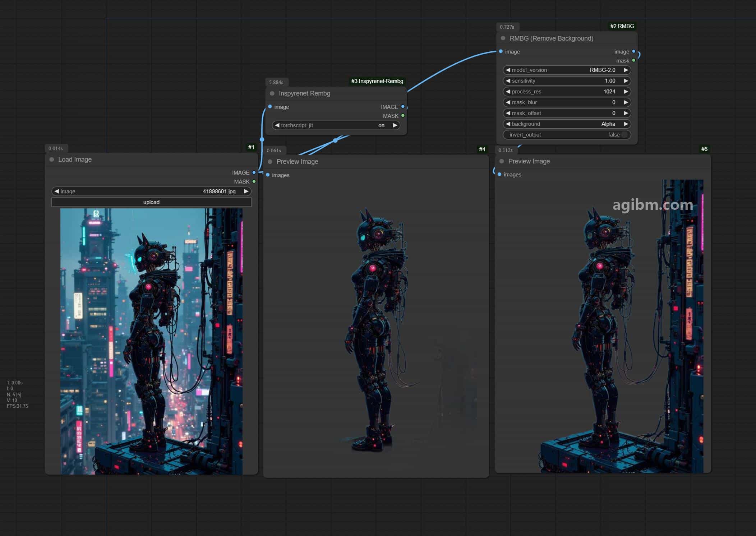Click the mask_offset 0 value field

(x=567, y=113)
